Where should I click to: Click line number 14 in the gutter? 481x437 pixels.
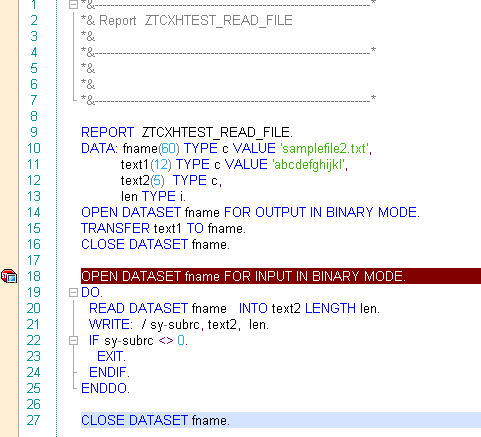pyautogui.click(x=34, y=212)
